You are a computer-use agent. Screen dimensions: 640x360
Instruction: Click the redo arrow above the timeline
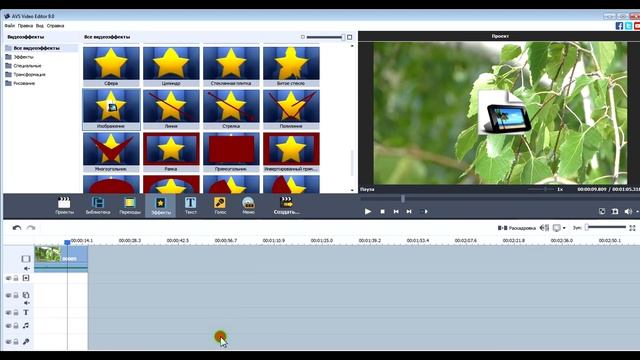point(31,228)
